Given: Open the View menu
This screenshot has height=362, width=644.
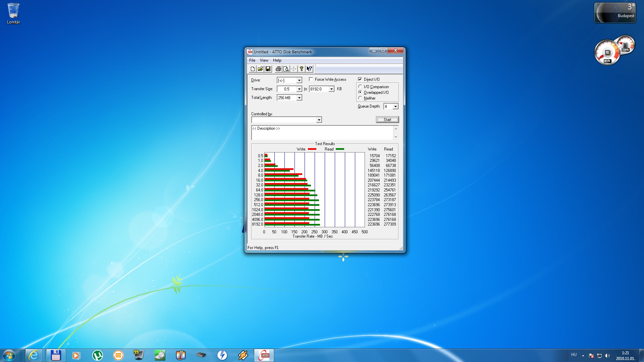Looking at the screenshot, I should point(264,60).
